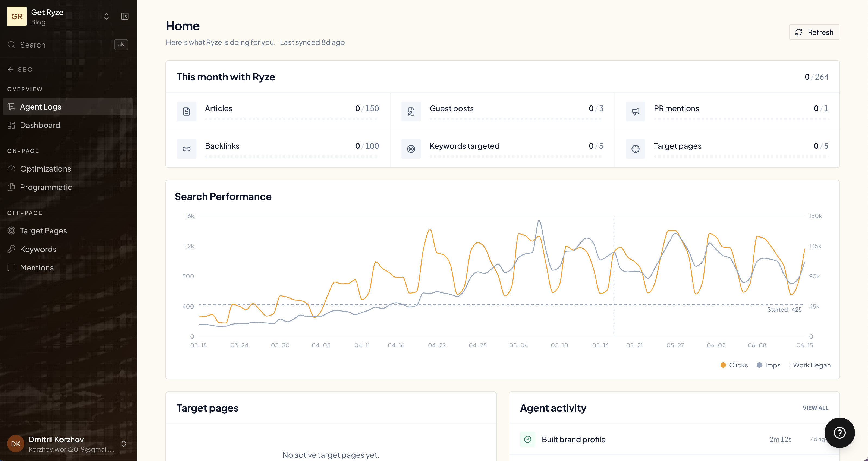Click the Backlinks progress bar

[292, 157]
